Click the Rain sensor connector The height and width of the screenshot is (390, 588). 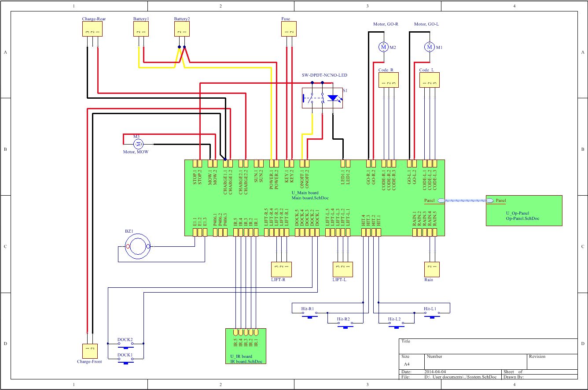point(432,269)
